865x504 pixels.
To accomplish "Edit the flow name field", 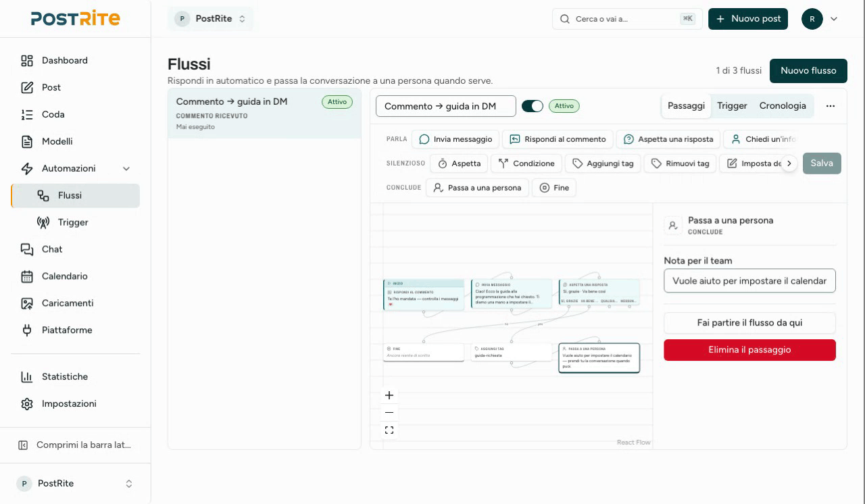I will (446, 106).
